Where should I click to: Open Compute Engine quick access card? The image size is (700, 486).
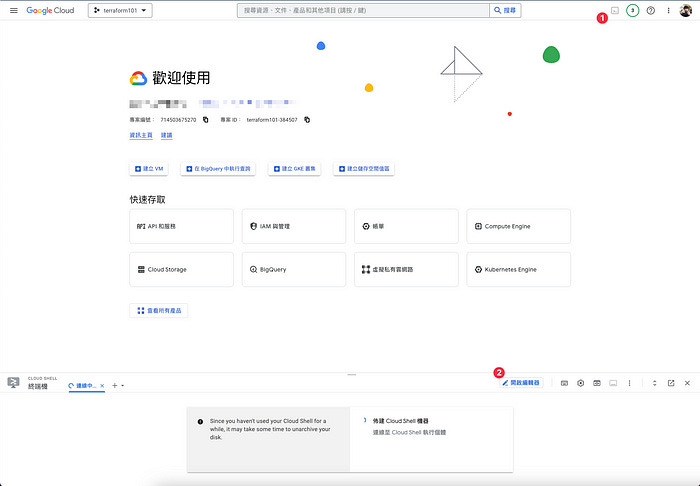[519, 226]
